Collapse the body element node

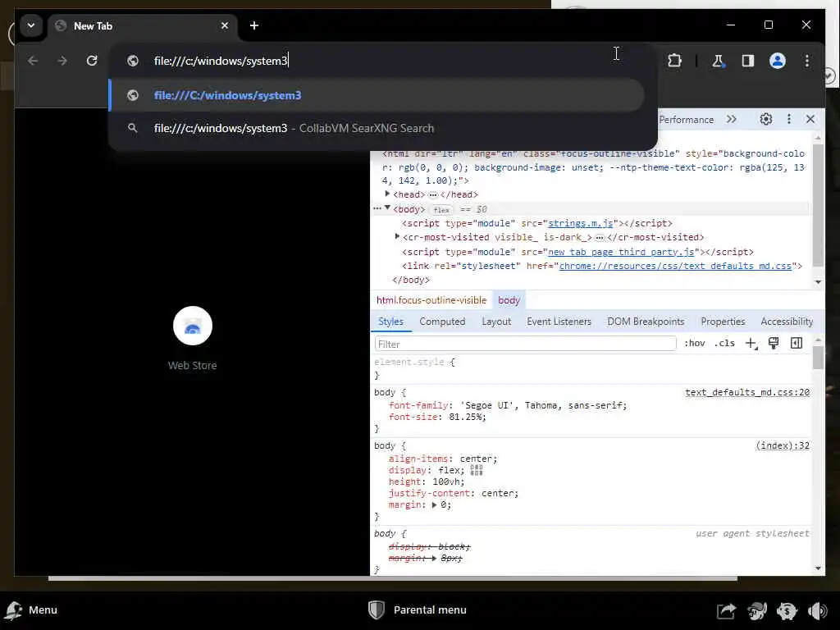pos(387,208)
